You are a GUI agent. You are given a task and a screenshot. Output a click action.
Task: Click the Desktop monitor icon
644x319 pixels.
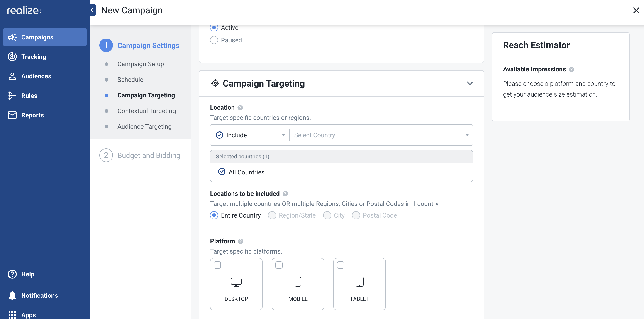coord(236,282)
